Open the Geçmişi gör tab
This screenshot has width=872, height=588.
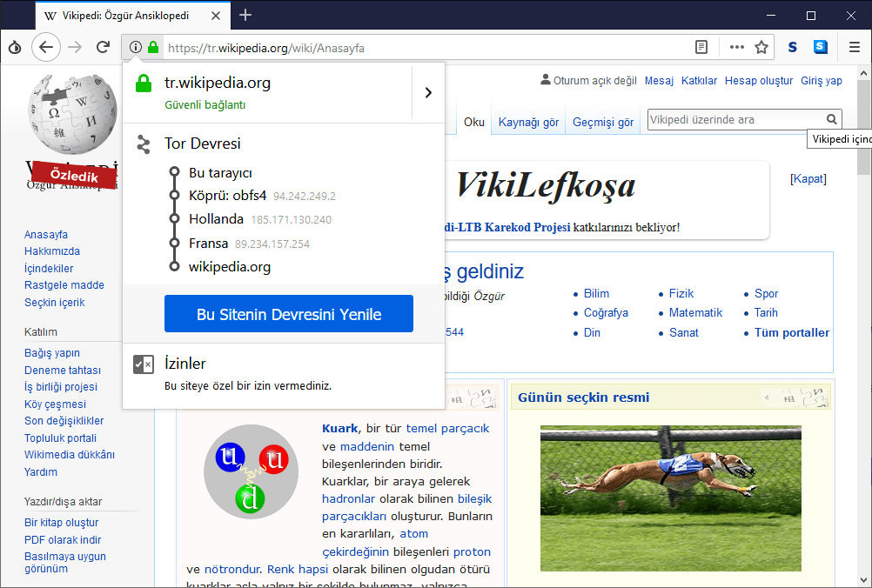coord(602,123)
